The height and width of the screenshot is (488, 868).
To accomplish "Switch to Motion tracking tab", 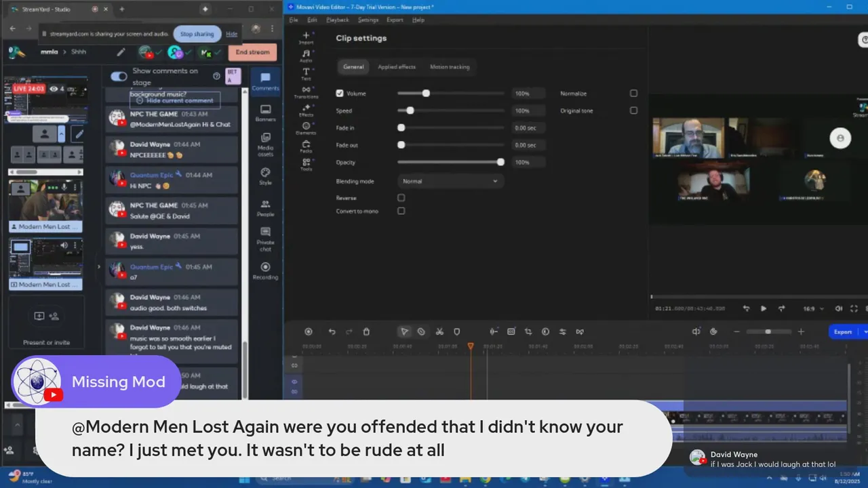I will tap(450, 66).
